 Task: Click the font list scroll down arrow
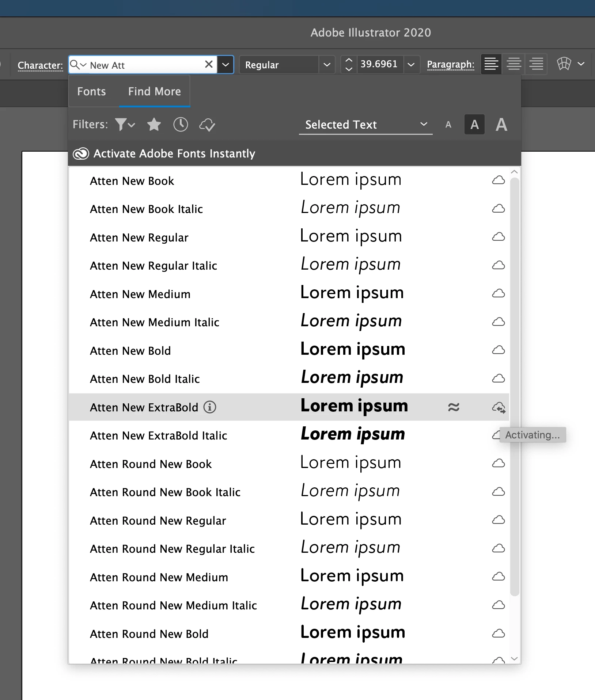point(515,658)
